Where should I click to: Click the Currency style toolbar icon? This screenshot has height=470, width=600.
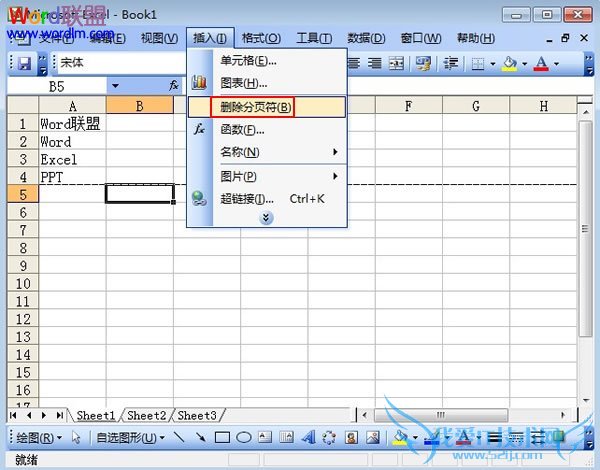point(423,63)
